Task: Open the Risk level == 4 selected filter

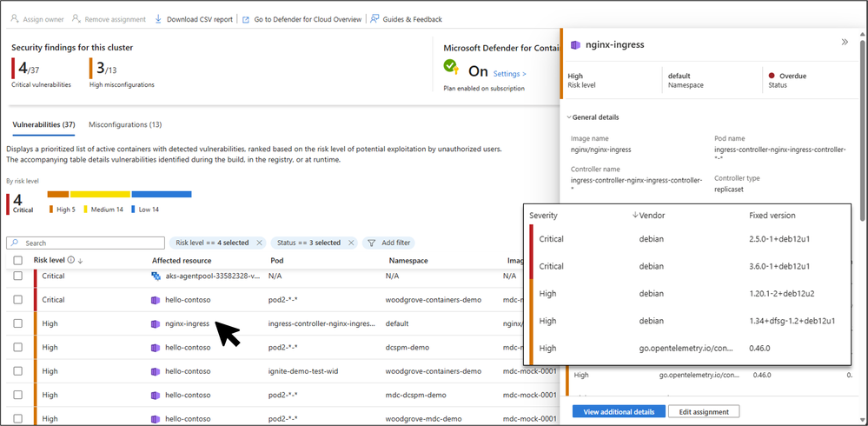Action: click(212, 243)
